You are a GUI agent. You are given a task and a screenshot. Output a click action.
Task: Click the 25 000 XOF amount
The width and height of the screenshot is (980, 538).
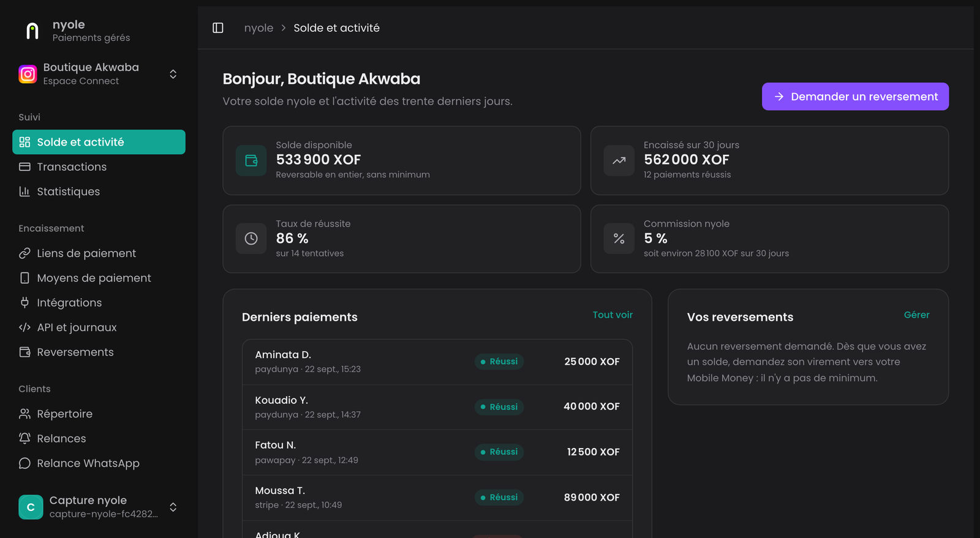click(592, 362)
